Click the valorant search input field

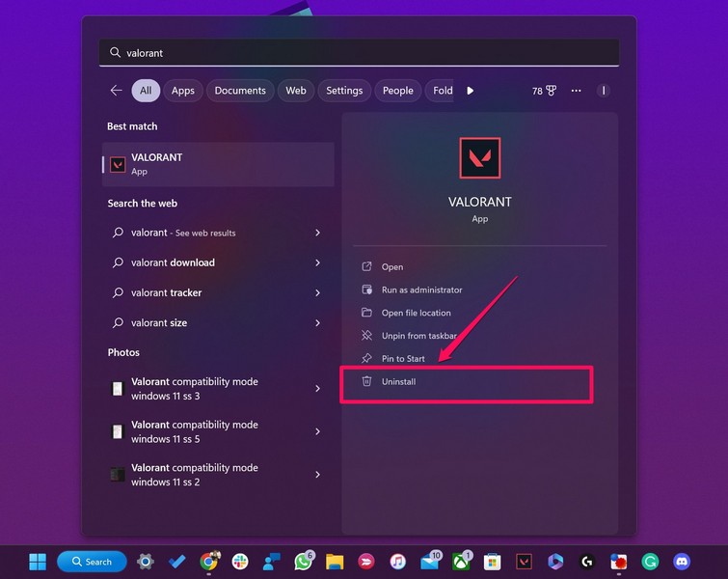(x=359, y=52)
